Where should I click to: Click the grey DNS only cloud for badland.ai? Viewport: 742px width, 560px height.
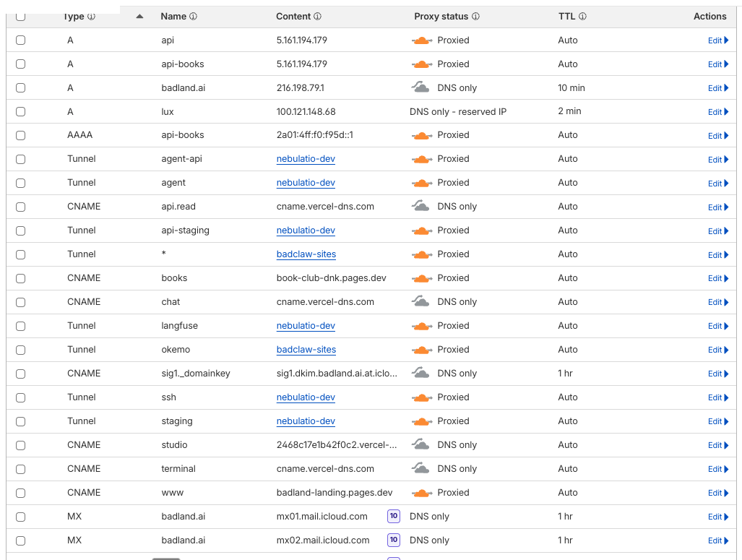(422, 87)
